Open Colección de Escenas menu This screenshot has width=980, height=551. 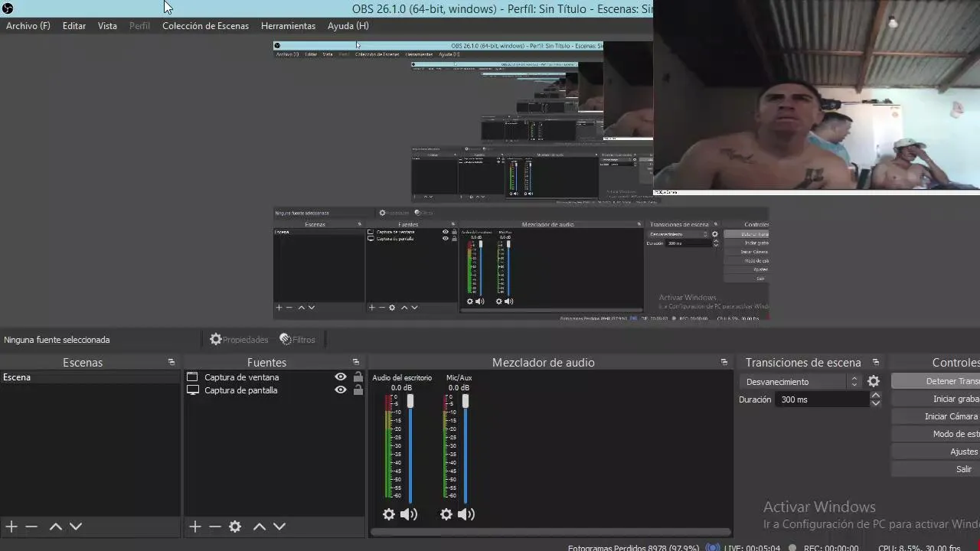point(205,26)
